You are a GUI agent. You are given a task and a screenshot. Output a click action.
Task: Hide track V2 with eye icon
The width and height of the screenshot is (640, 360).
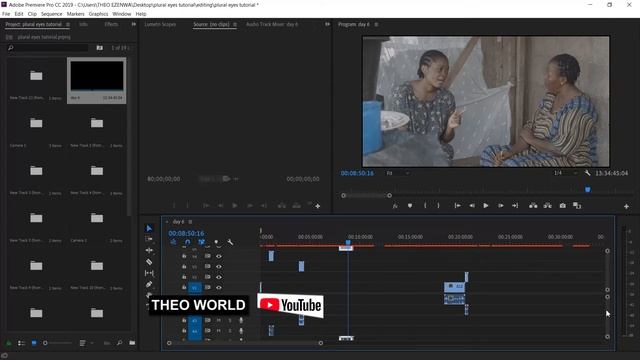(x=219, y=277)
